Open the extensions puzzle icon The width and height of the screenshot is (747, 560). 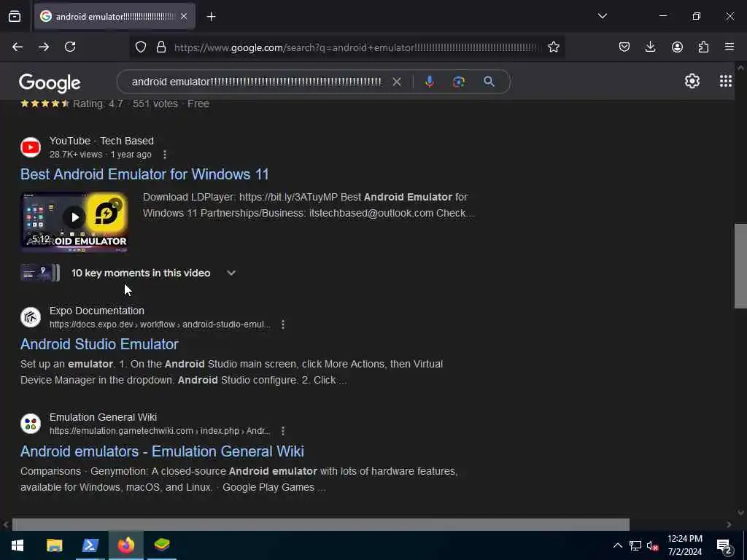703,47
